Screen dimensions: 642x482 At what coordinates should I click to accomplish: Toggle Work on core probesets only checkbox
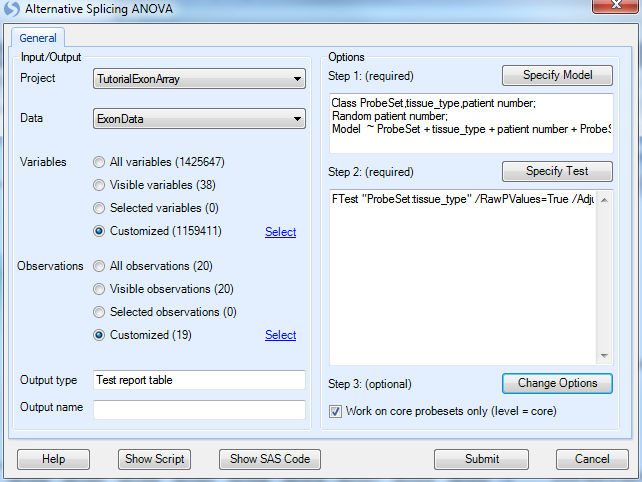pos(335,411)
